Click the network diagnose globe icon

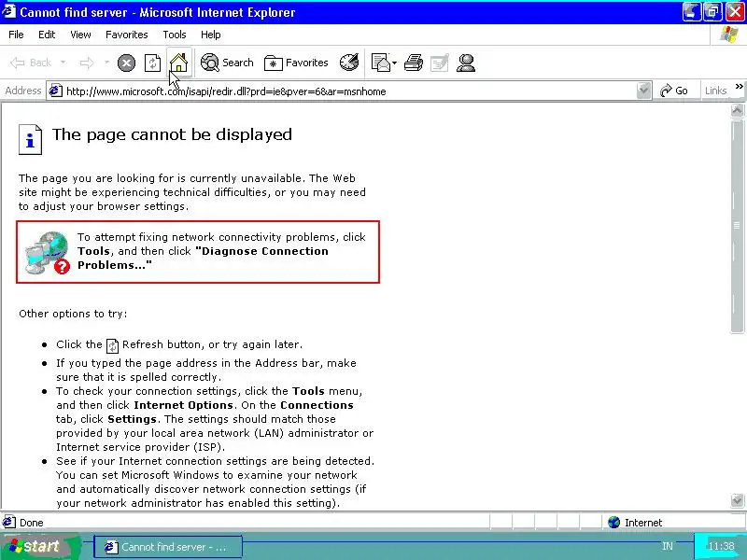tap(48, 252)
